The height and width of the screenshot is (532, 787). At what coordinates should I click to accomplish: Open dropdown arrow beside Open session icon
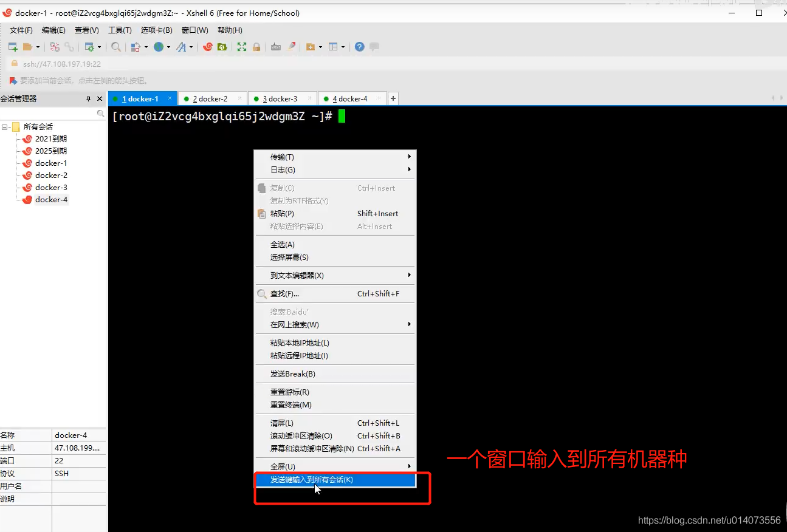(x=38, y=47)
